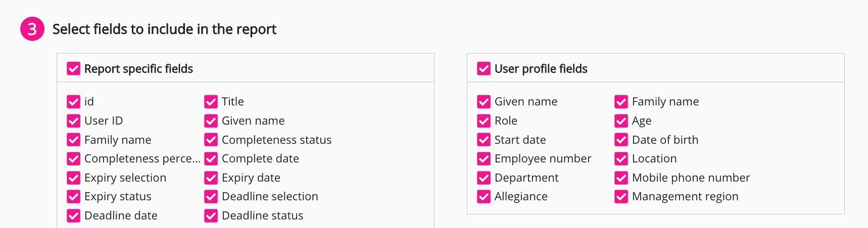Disable the Complete date field
Image resolution: width=868 pixels, height=228 pixels.
pos(211,159)
